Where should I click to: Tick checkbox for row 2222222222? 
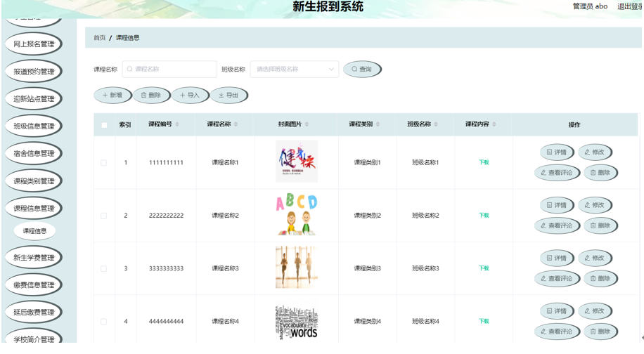(104, 216)
